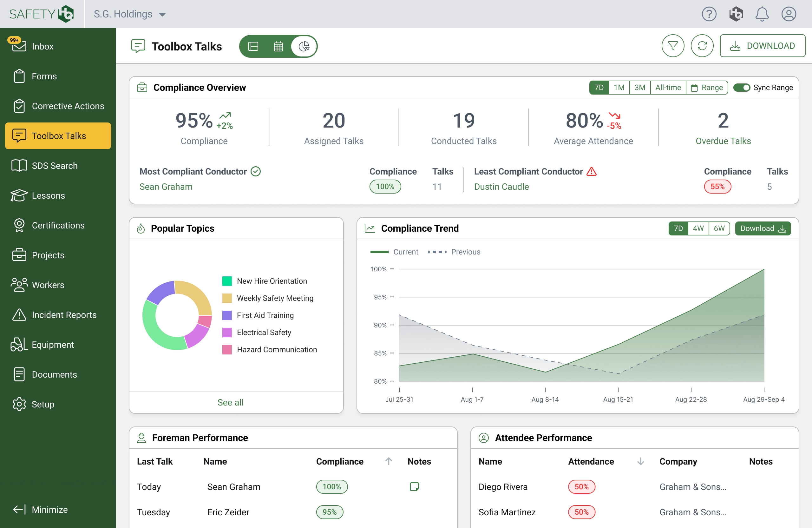Open Sean Graham's note icon
Image resolution: width=812 pixels, height=528 pixels.
414,486
